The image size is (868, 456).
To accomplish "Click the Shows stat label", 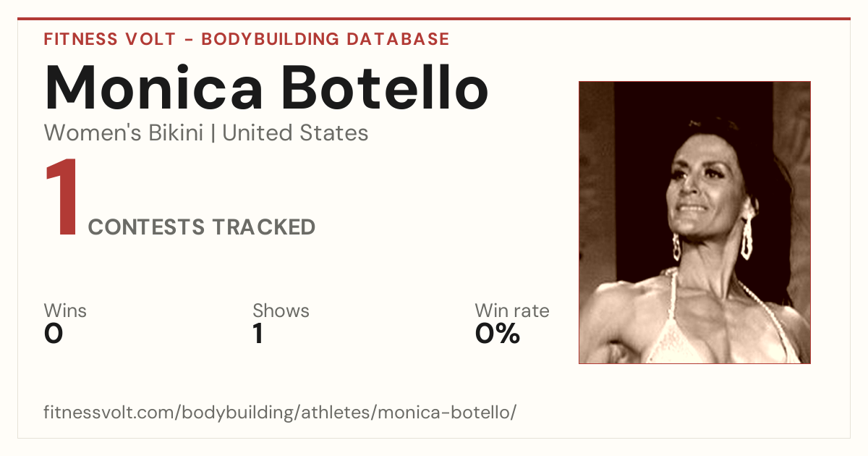I will [281, 311].
